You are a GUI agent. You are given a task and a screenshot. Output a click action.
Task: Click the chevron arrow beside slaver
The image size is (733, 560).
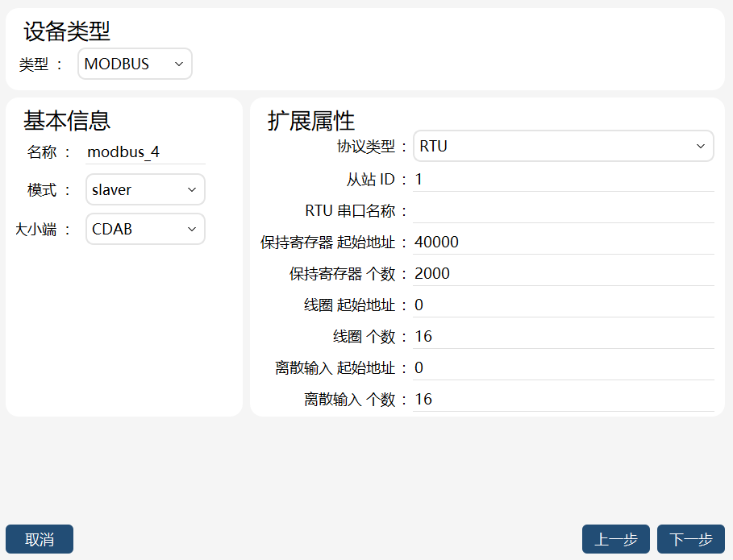point(192,189)
